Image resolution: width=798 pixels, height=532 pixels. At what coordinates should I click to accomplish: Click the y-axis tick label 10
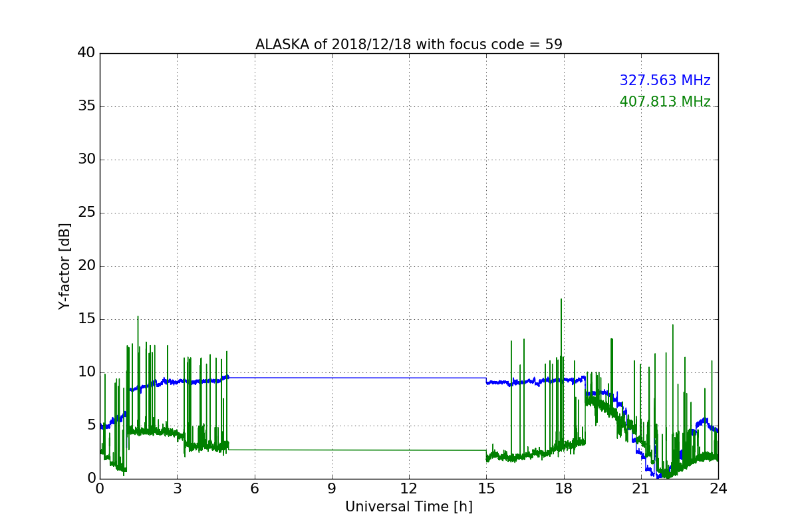(86, 372)
